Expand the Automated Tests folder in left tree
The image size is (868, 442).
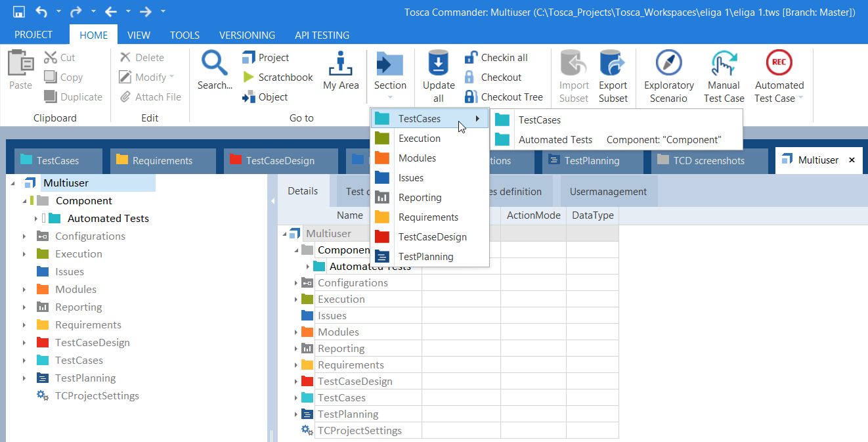coord(35,219)
